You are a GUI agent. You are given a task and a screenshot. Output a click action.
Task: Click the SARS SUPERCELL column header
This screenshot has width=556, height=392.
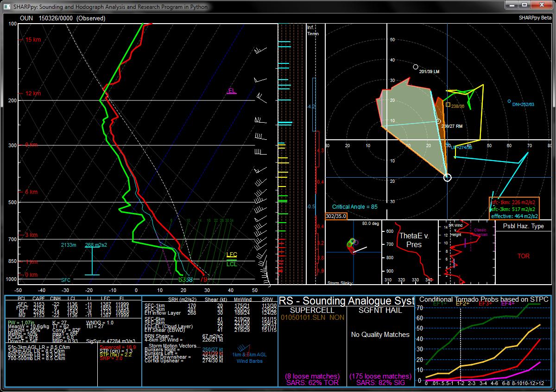coord(312,311)
